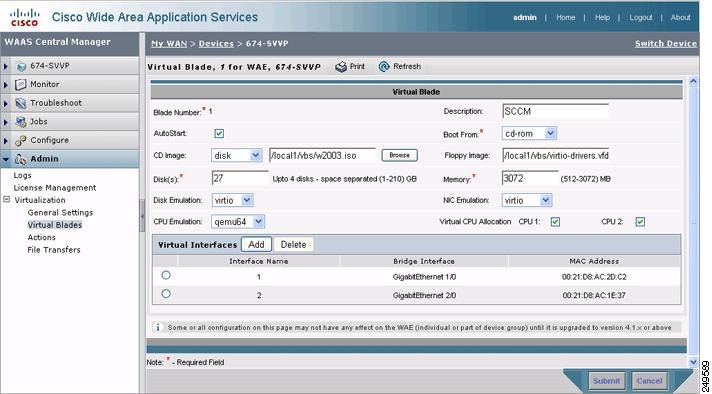712x394 pixels.
Task: Click the Admin icon in sidebar
Action: pos(21,159)
